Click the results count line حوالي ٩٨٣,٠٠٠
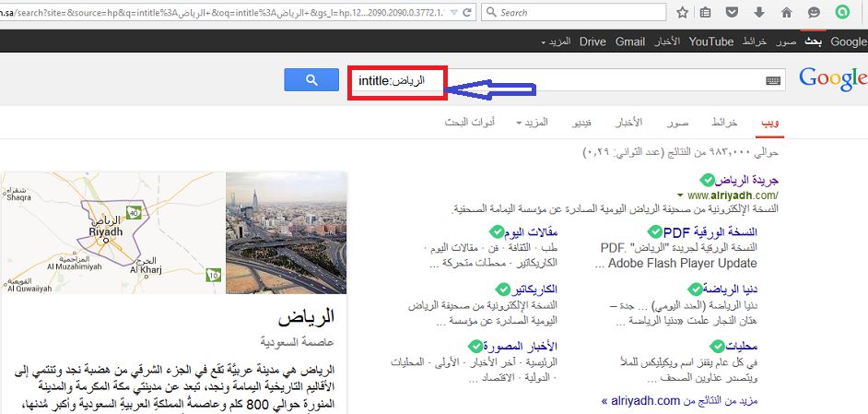Viewport: 868px width, 414px height. 681,151
